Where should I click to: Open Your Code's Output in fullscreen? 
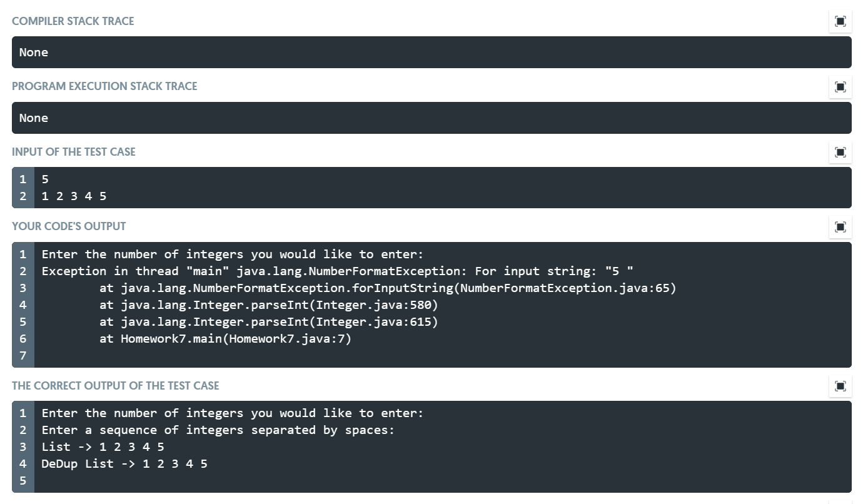coord(840,226)
